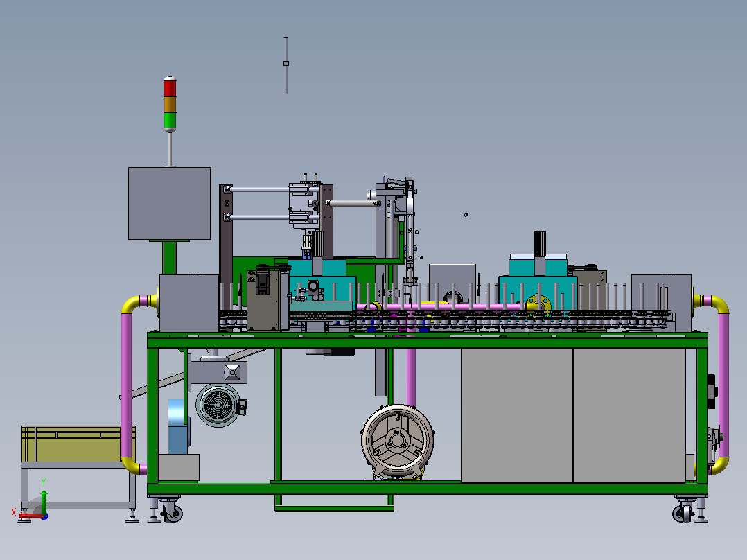Select the gray control box below the signal tower
Viewport: 747px width, 560px height.
click(x=169, y=204)
